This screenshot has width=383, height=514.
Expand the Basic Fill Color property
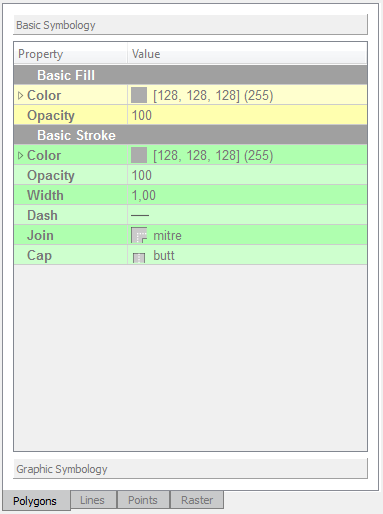(x=20, y=96)
